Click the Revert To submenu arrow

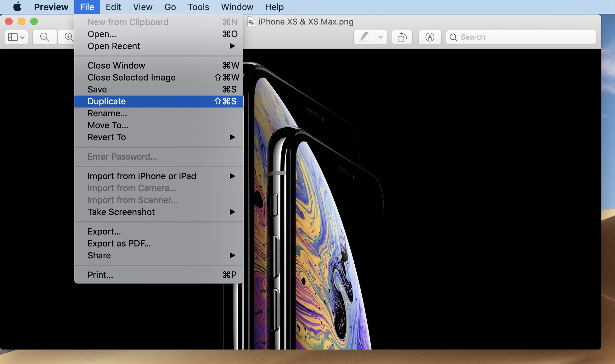[232, 137]
